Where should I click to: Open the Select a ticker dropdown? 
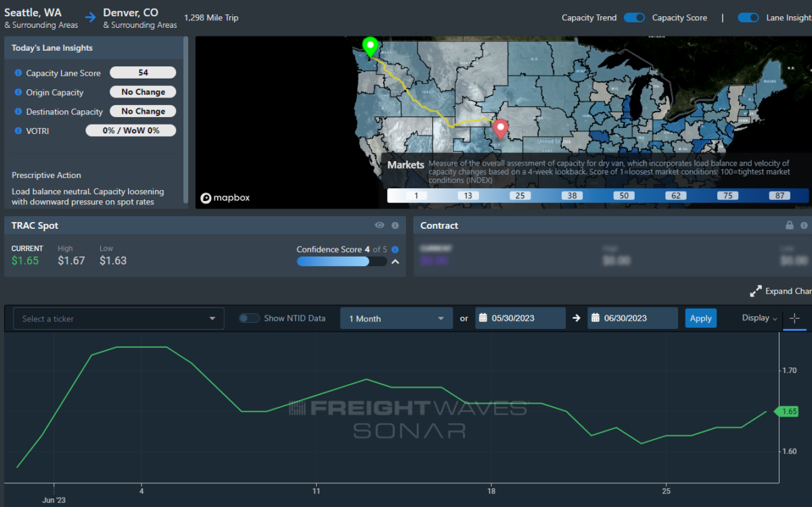click(118, 319)
